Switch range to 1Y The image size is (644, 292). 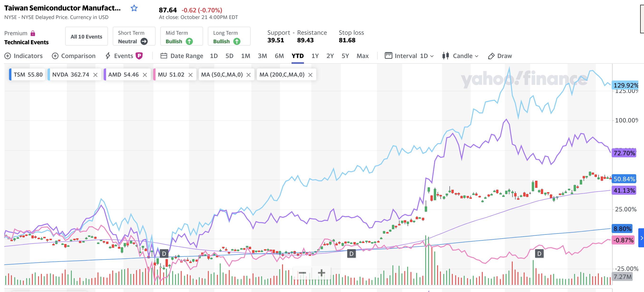315,56
